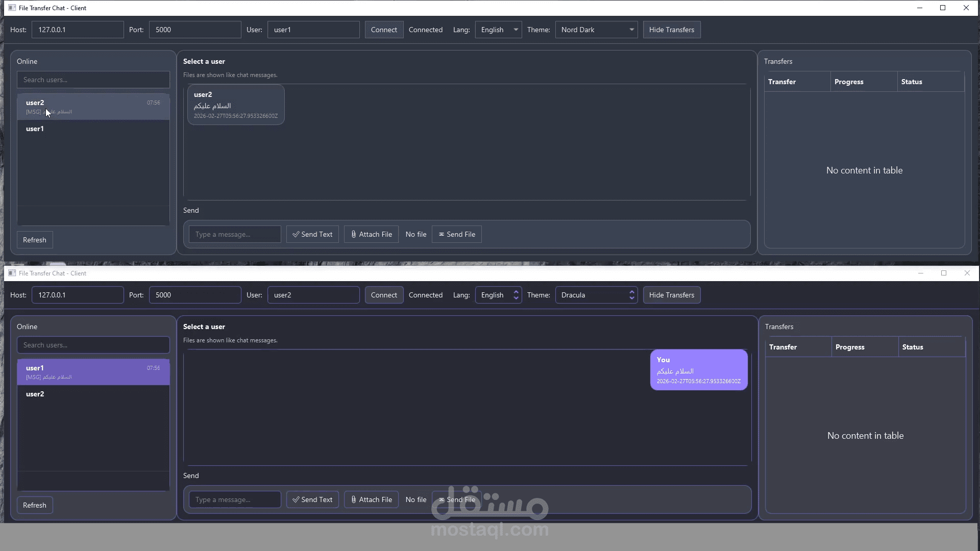The height and width of the screenshot is (551, 980).
Task: Select user2 in top online list
Action: click(x=93, y=107)
